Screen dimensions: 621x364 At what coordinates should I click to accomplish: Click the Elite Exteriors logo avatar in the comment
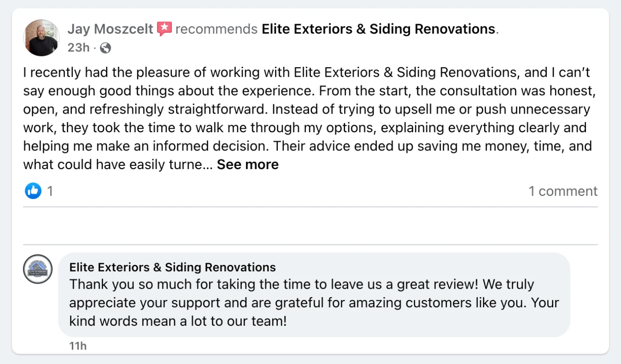(x=38, y=269)
